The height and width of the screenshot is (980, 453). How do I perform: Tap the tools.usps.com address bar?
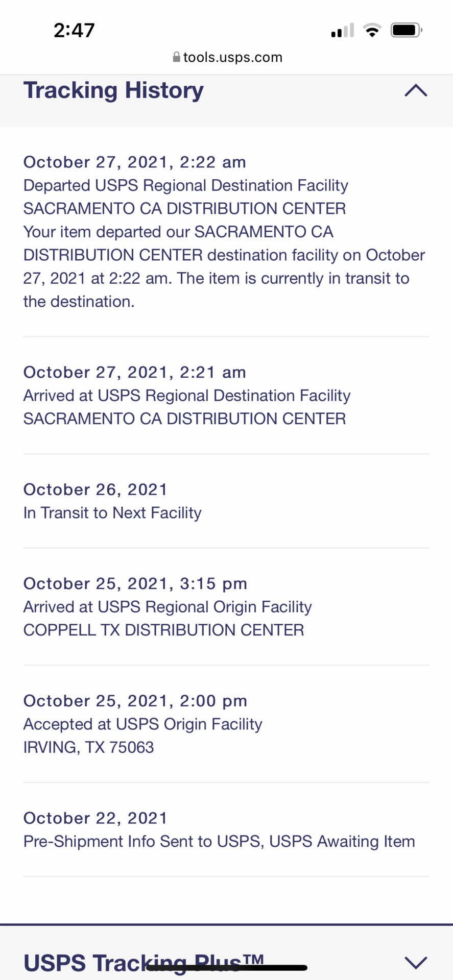point(227,57)
